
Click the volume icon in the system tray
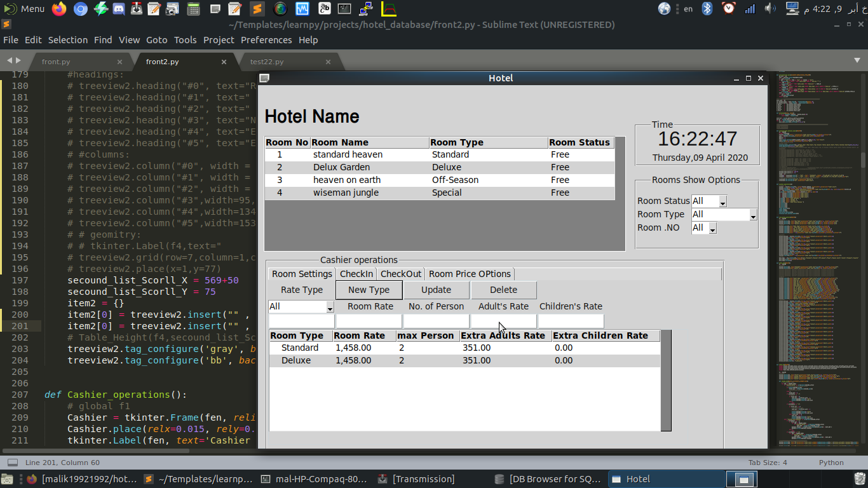point(770,9)
